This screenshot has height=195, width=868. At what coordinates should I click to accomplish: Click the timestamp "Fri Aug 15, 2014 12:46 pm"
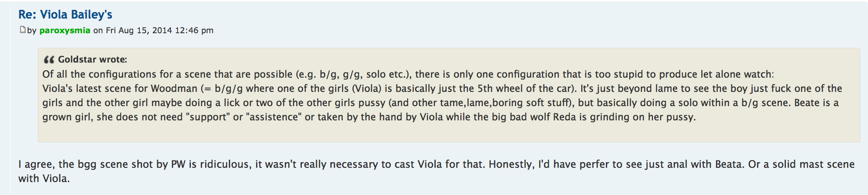click(x=159, y=30)
